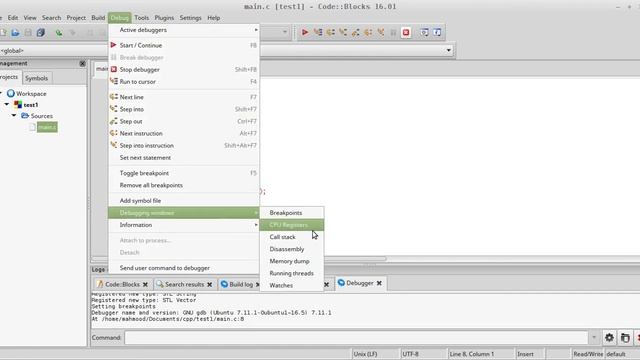The width and height of the screenshot is (640, 360).
Task: Click the gear icon beside Command field
Action: (609, 338)
